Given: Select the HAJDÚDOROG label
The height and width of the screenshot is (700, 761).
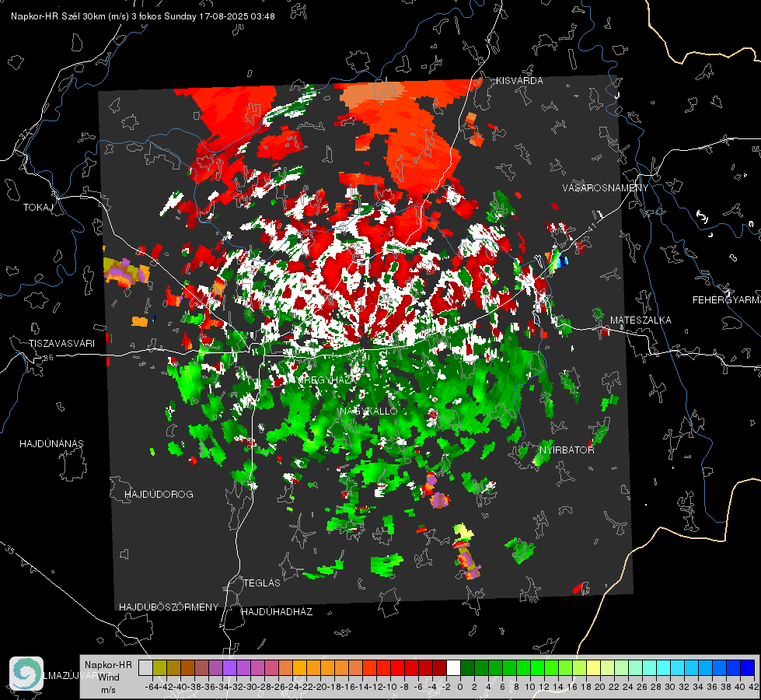Looking at the screenshot, I should (159, 494).
